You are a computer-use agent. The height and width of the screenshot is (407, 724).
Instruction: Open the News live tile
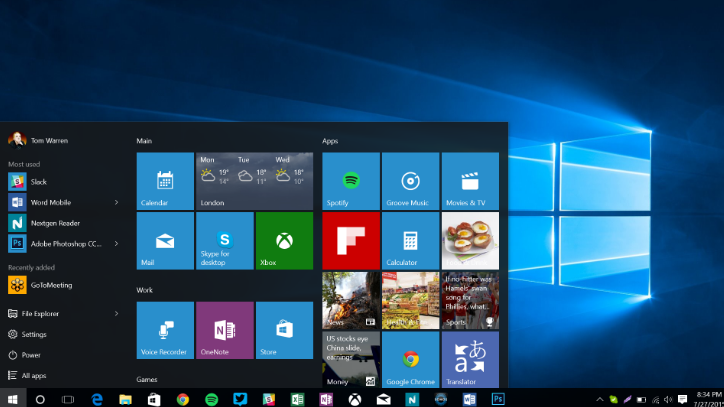pos(351,300)
